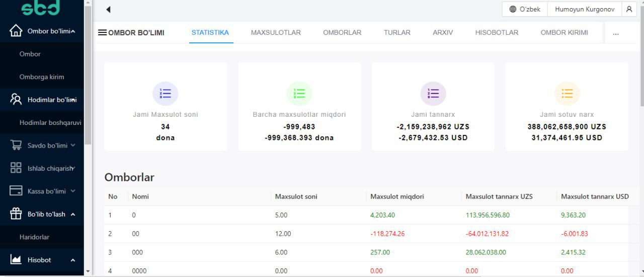Image resolution: width=644 pixels, height=277 pixels.
Task: Click the Ombor bo'limi house icon
Action: click(16, 31)
